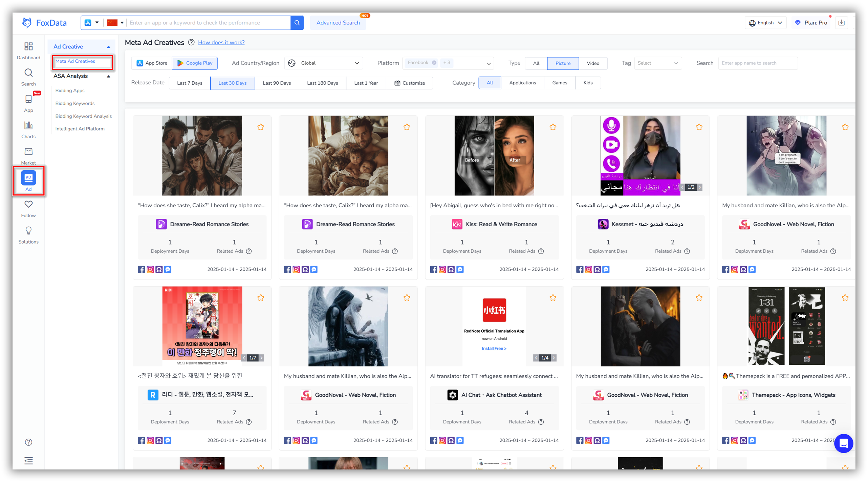This screenshot has width=868, height=482.
Task: Open the Tag Select dropdown
Action: point(658,63)
